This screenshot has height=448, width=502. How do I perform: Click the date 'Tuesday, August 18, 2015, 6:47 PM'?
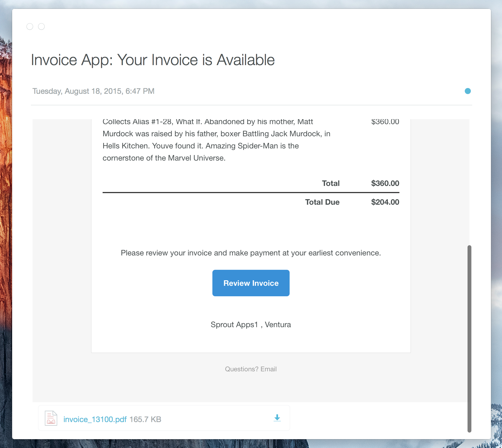(x=93, y=91)
